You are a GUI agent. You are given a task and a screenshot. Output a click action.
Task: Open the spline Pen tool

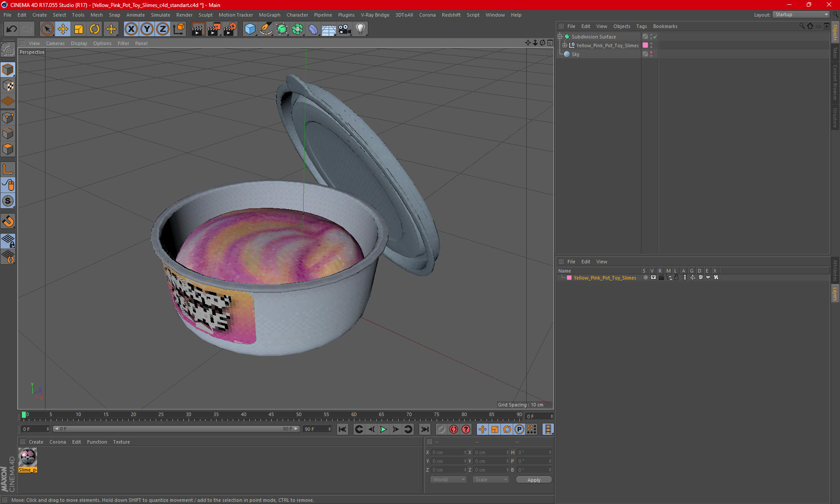[x=266, y=29]
